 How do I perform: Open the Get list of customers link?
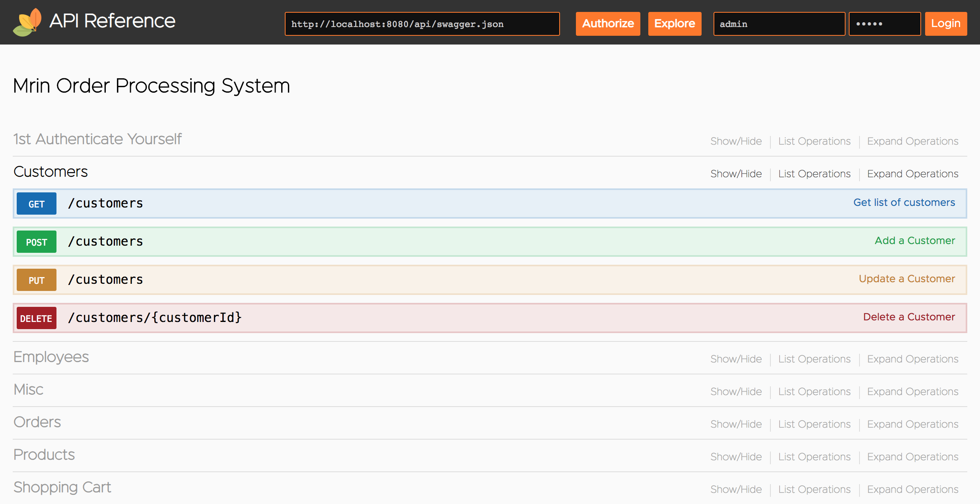904,202
